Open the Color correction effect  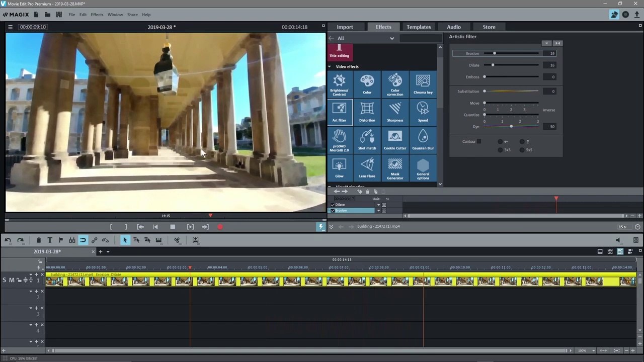tap(395, 84)
